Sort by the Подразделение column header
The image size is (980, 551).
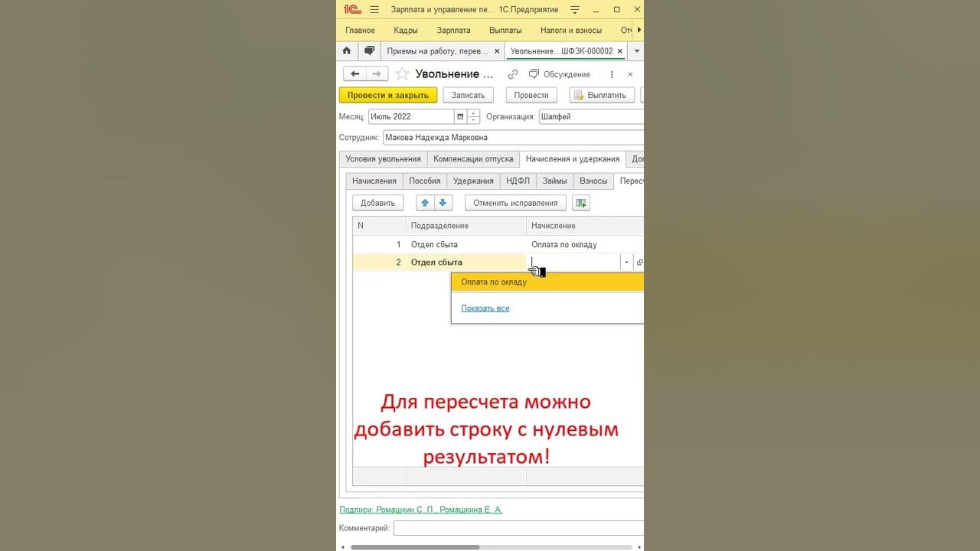[x=466, y=226]
